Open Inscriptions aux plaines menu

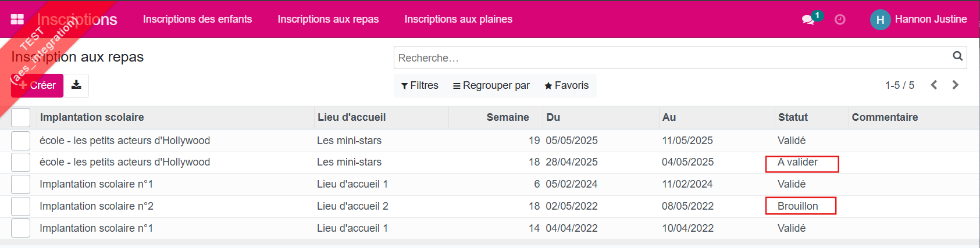[458, 19]
